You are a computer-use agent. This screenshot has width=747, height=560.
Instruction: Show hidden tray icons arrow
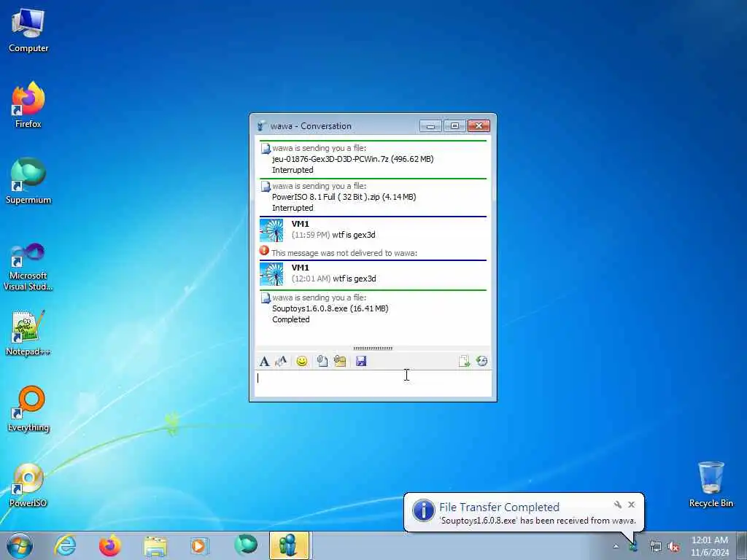tap(616, 547)
